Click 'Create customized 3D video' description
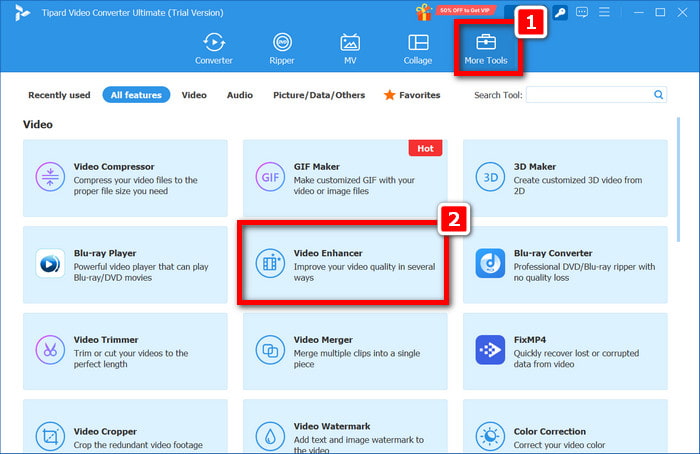This screenshot has height=454, width=700. pos(578,185)
